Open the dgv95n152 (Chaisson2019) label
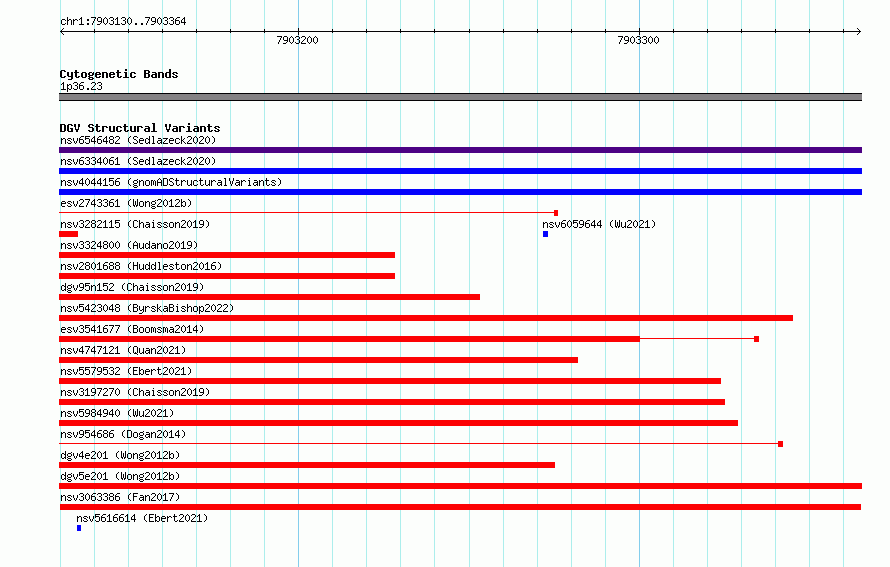This screenshot has width=890, height=567. tap(132, 287)
